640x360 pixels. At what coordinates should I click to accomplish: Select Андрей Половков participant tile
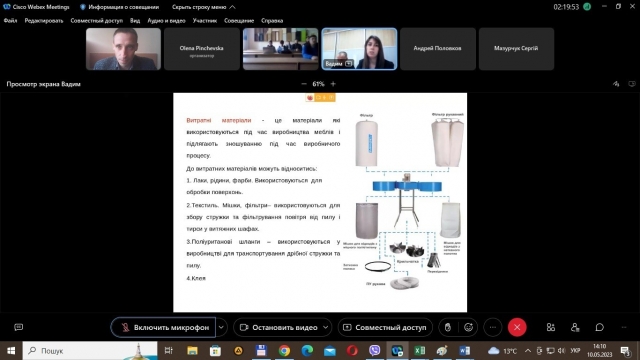click(x=438, y=49)
